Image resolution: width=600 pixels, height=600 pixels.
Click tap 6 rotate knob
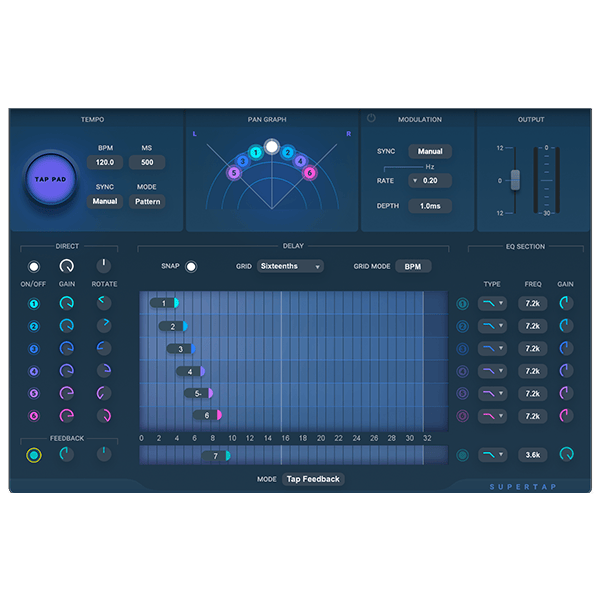point(104,416)
